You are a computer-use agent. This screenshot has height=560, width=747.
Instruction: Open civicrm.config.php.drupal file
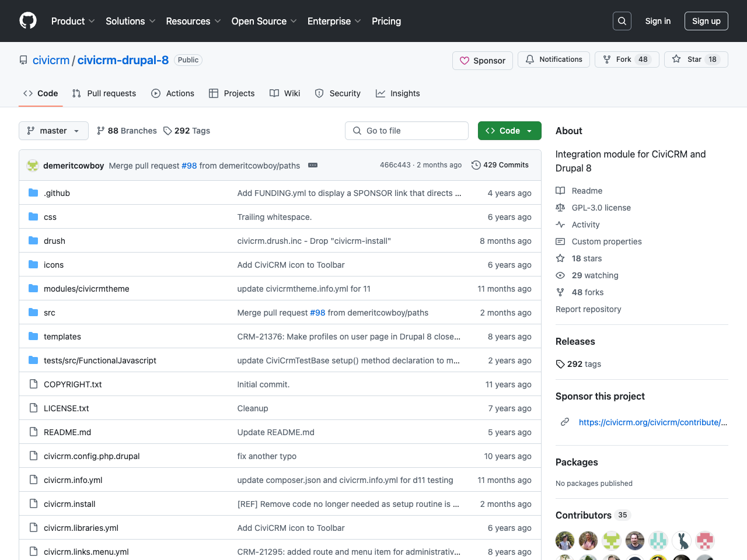click(x=92, y=456)
